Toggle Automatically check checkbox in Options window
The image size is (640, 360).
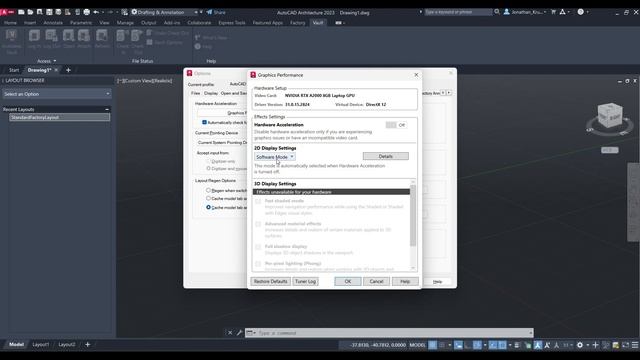(204, 122)
